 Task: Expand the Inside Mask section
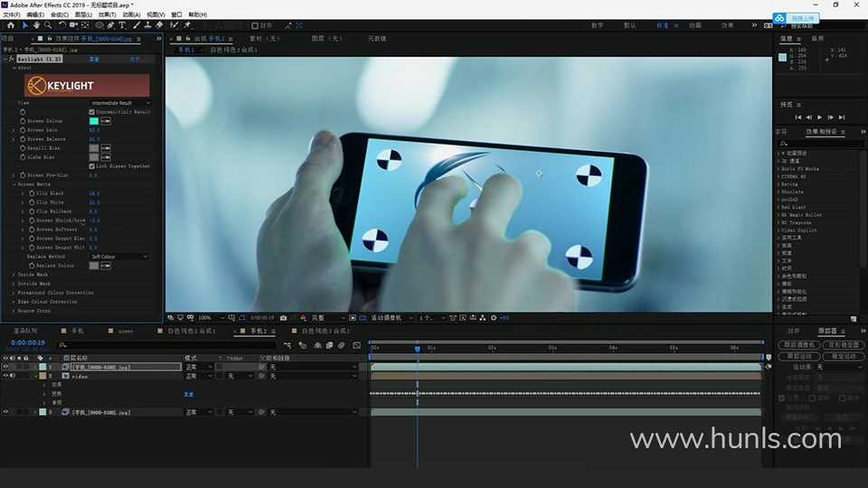(14, 275)
